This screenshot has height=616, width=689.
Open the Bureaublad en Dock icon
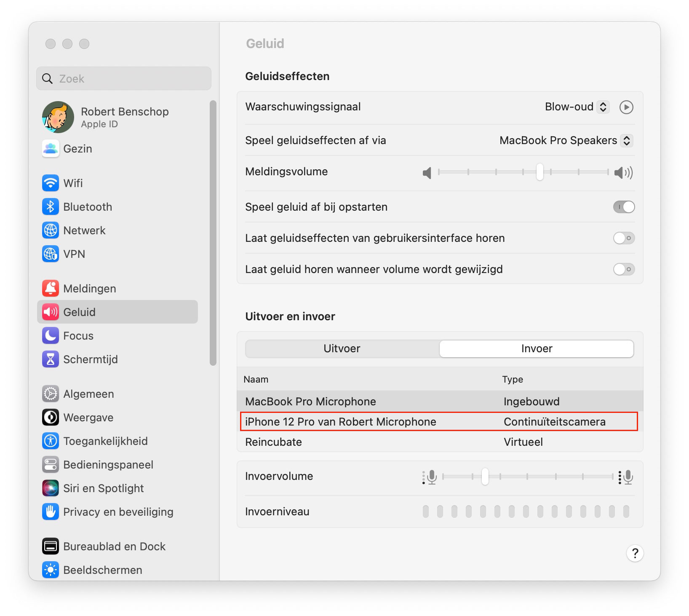51,546
